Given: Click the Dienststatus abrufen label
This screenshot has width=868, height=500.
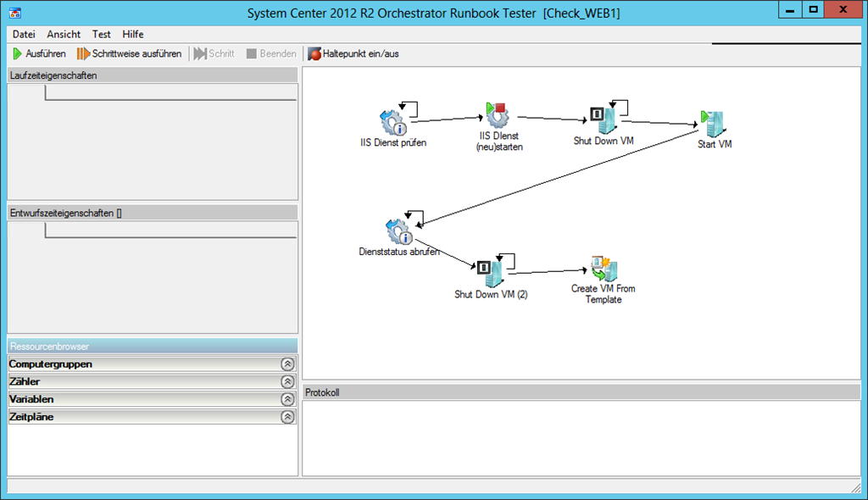Looking at the screenshot, I should click(x=399, y=252).
